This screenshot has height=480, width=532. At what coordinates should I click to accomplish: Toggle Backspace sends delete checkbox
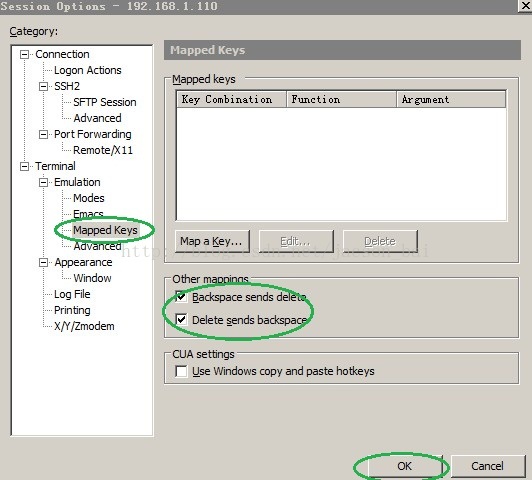click(181, 297)
